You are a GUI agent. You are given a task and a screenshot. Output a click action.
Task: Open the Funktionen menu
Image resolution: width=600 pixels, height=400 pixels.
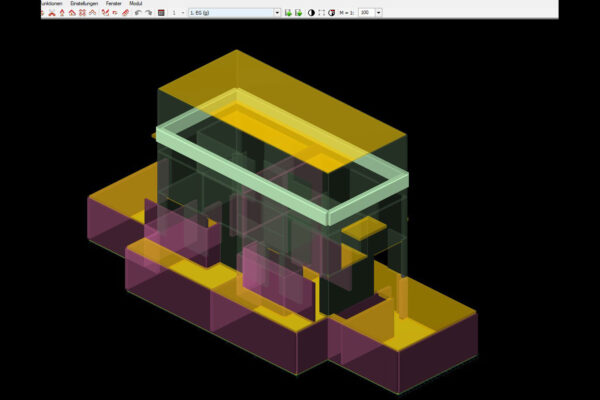coord(51,3)
